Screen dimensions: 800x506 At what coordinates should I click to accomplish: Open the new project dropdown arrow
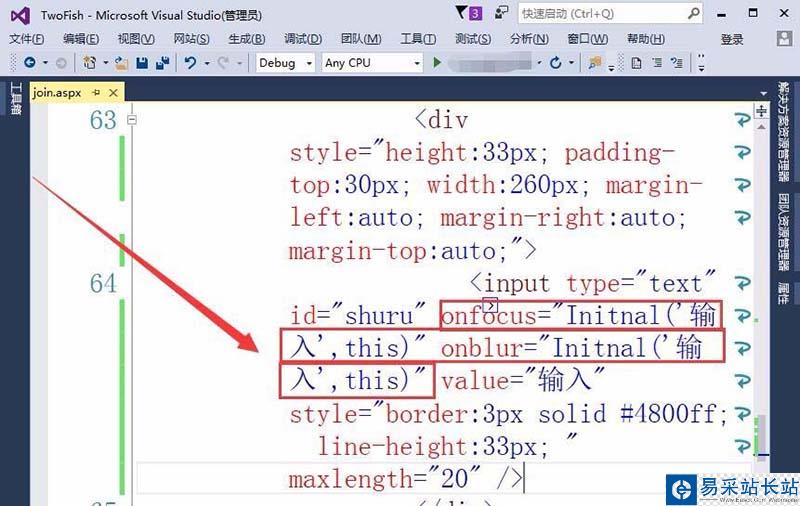tap(106, 63)
